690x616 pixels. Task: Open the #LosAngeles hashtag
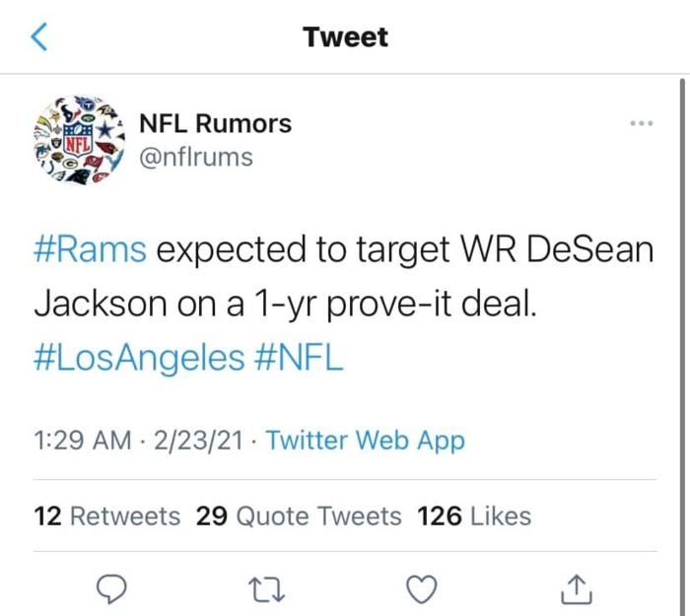point(139,358)
